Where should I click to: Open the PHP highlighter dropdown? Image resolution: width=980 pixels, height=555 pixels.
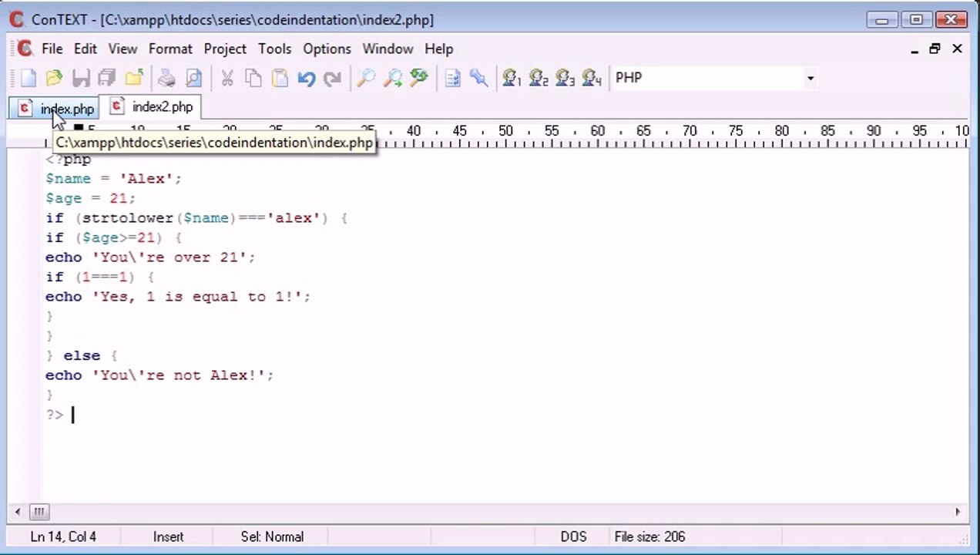pos(810,78)
